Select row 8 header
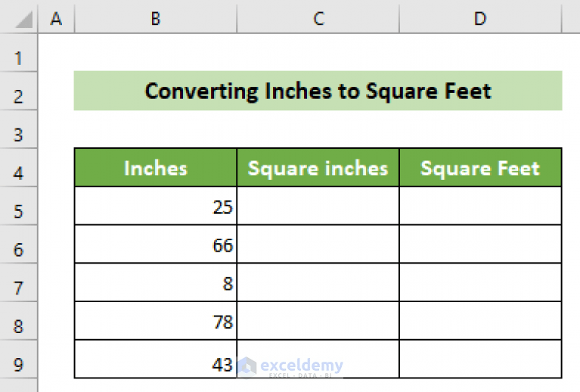The width and height of the screenshot is (580, 392). (18, 321)
